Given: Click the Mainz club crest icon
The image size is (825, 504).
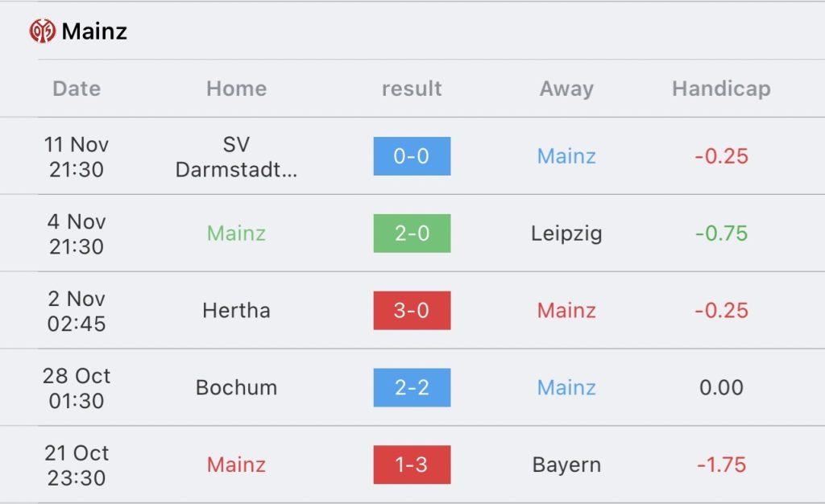Looking at the screenshot, I should pyautogui.click(x=43, y=31).
